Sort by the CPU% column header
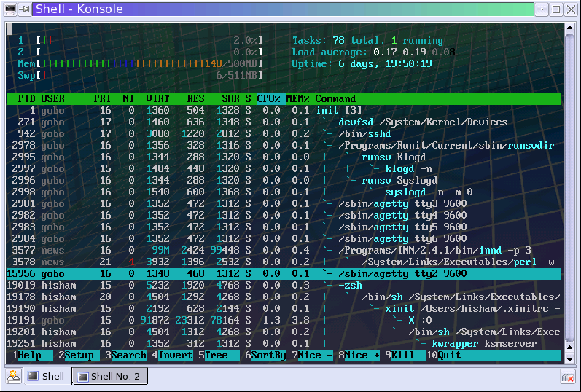This screenshot has height=392, width=581. click(x=269, y=98)
